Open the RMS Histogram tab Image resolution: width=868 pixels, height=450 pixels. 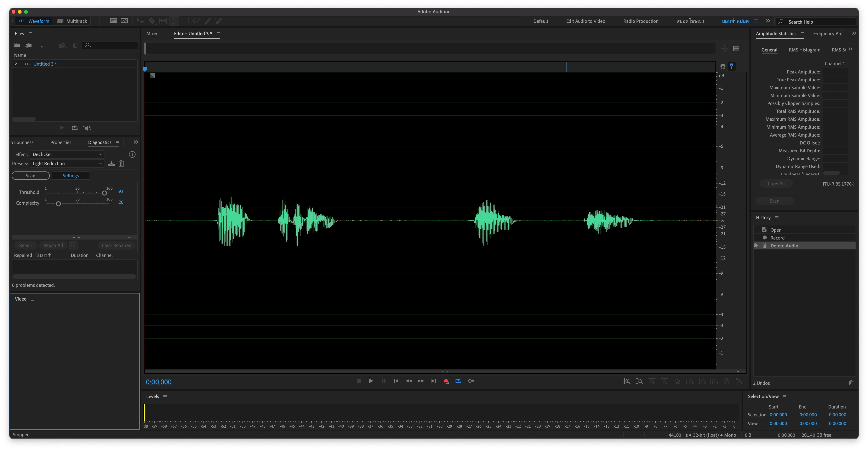point(804,50)
